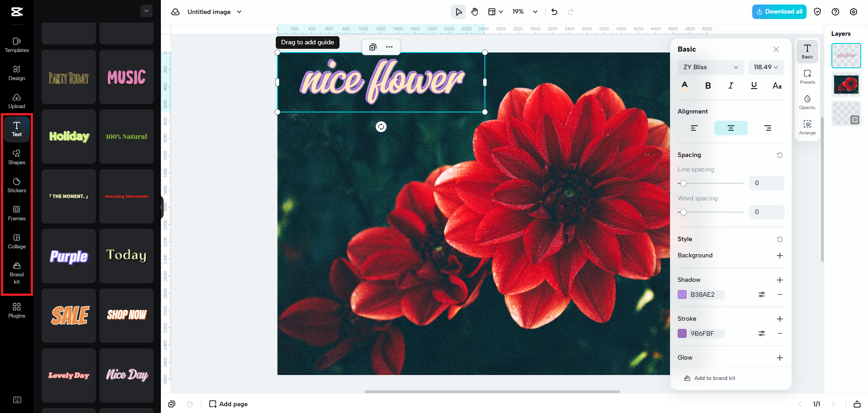Image resolution: width=868 pixels, height=413 pixels.
Task: Open the Shadow color swatch
Action: click(683, 294)
